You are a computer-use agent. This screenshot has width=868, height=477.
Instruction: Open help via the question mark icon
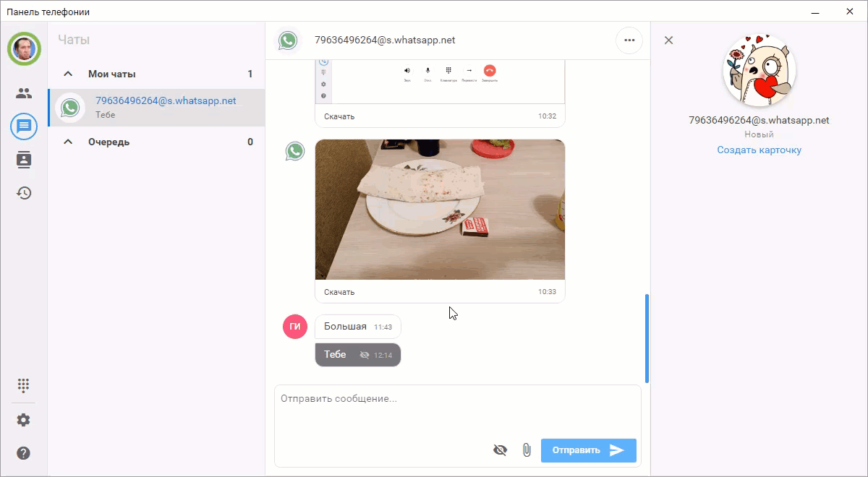[x=24, y=453]
